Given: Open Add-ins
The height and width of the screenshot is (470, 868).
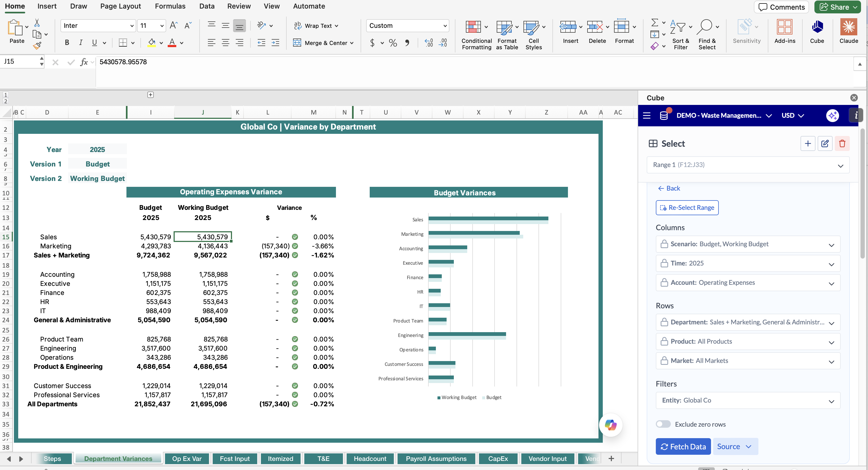Looking at the screenshot, I should pos(785,32).
